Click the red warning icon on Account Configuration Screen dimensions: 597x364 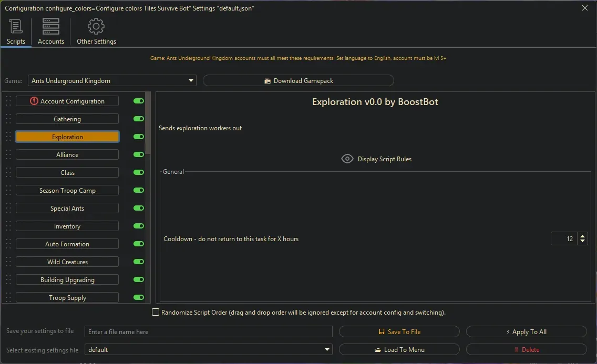[x=34, y=101]
